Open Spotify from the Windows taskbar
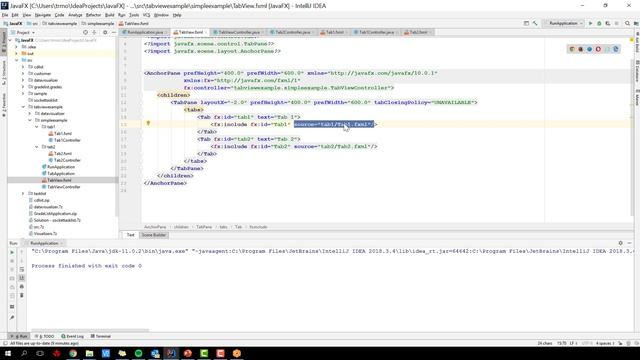The width and height of the screenshot is (640, 360). [x=138, y=353]
